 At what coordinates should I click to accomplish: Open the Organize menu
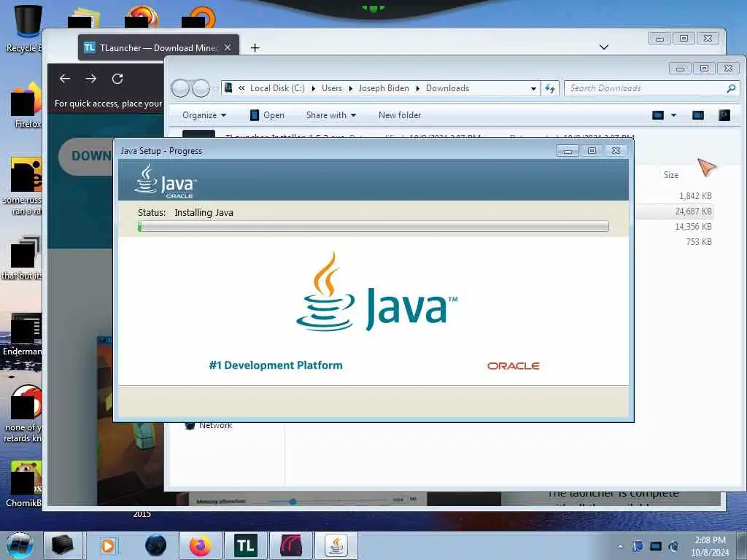(204, 115)
